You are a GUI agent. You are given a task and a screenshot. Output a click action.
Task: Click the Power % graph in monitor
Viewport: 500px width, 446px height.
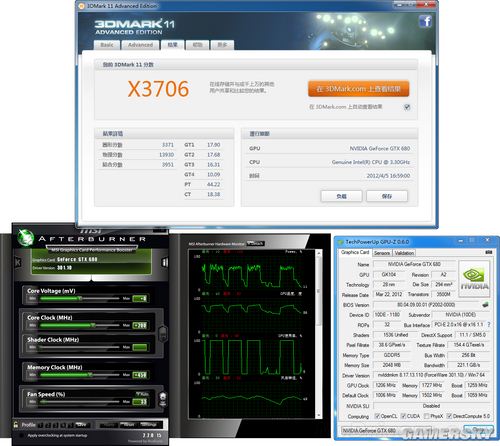coord(252,271)
